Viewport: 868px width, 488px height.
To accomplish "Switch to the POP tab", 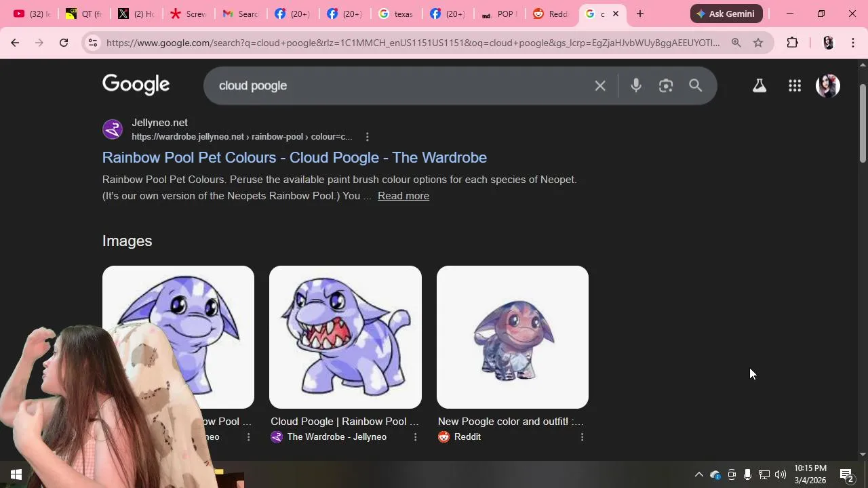I will 500,14.
